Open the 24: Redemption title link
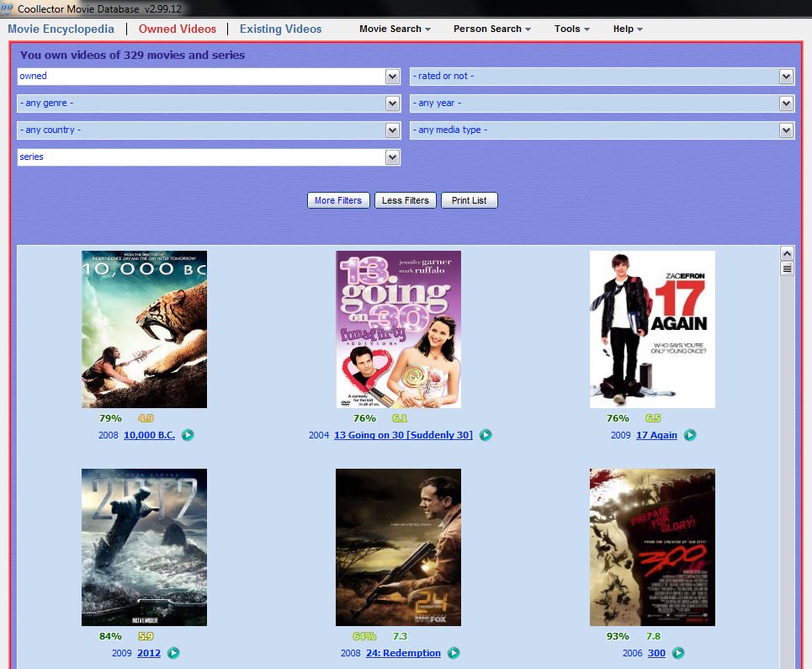The image size is (812, 669). [x=403, y=653]
